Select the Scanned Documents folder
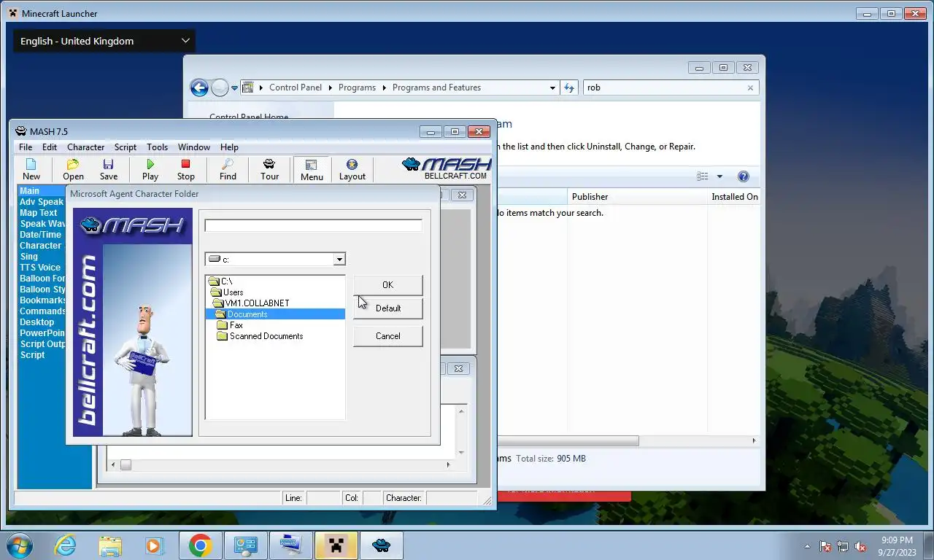The width and height of the screenshot is (934, 560). click(260, 336)
